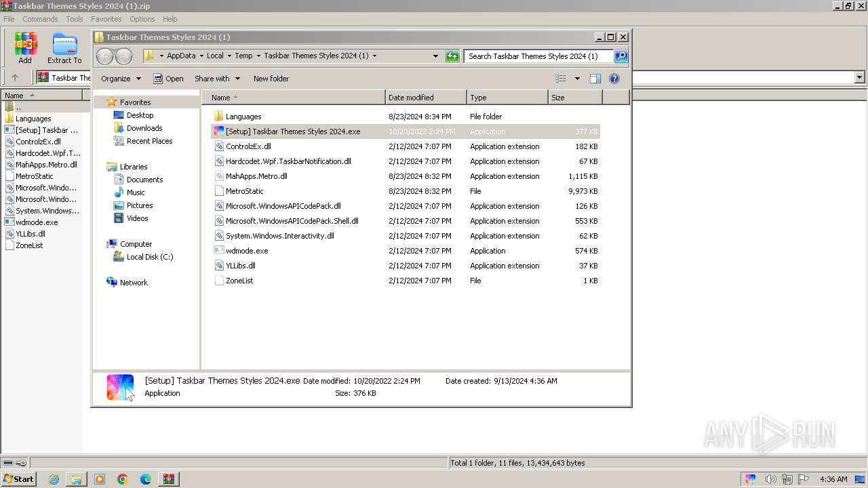Change view icon in Explorer toolbar
868x488 pixels.
coord(561,79)
